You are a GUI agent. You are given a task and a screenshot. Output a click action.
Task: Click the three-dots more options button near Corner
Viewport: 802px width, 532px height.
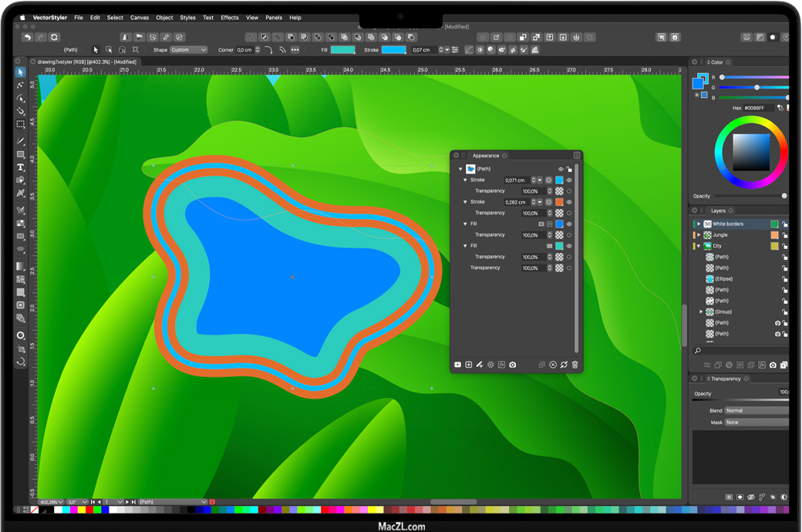click(x=295, y=50)
